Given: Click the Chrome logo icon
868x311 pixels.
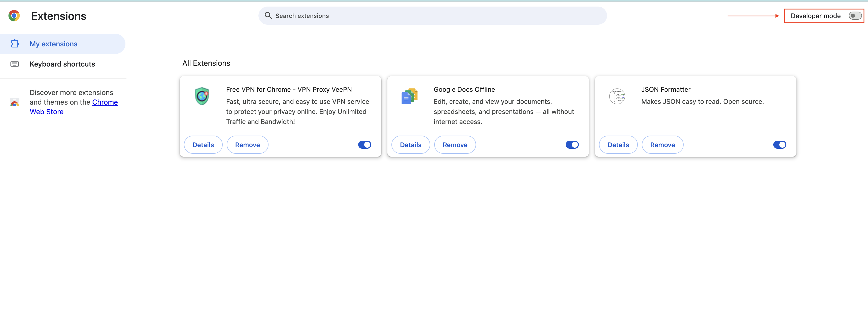Looking at the screenshot, I should 14,16.
